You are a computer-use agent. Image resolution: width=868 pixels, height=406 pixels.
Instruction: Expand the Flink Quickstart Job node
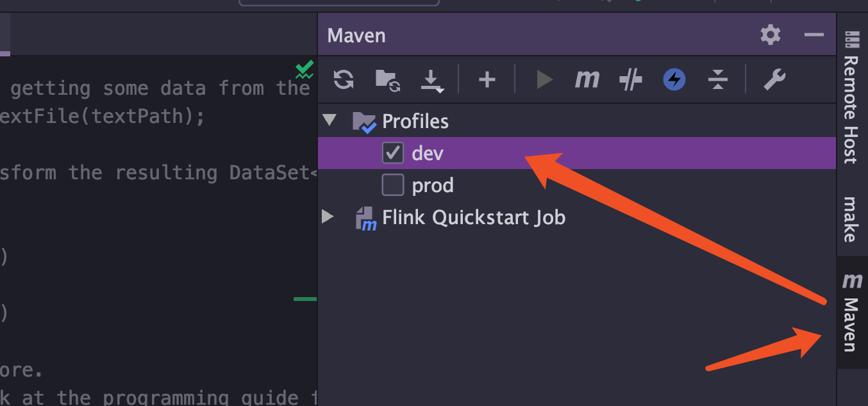[328, 217]
